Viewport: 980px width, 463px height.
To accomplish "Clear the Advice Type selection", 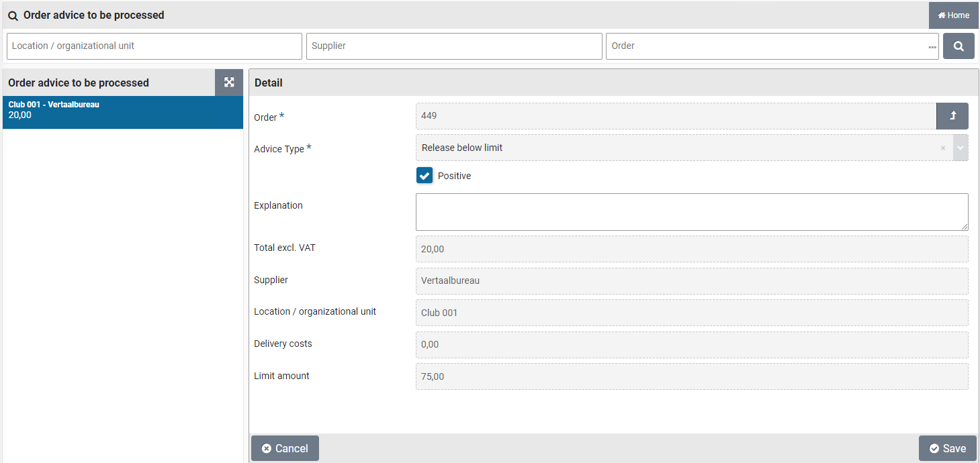I will point(942,148).
